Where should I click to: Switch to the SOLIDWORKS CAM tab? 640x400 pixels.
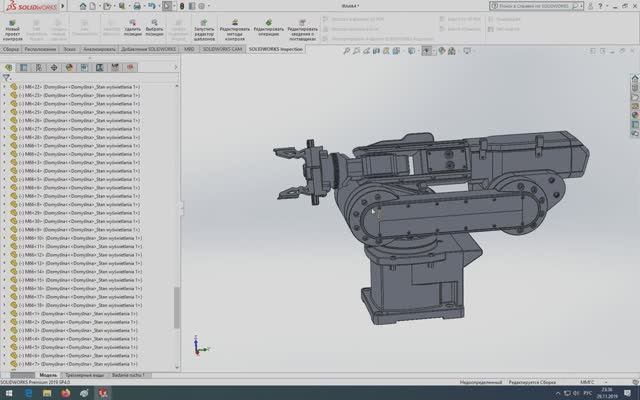222,48
